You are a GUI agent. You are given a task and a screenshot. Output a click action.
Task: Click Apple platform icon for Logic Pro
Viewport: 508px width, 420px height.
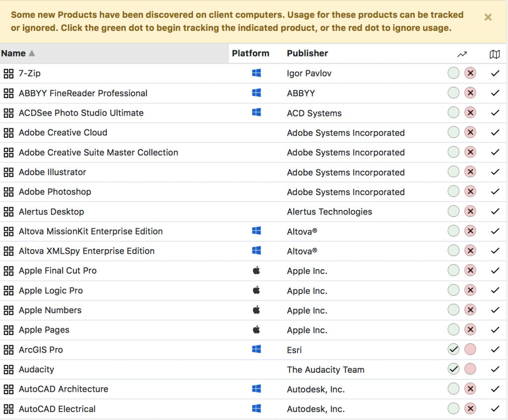click(x=256, y=290)
